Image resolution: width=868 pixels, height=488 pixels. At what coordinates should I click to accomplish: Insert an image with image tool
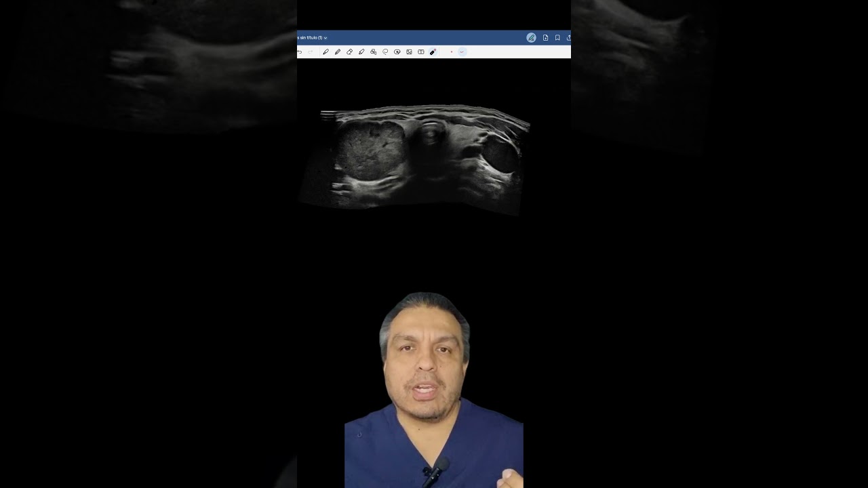click(x=409, y=52)
